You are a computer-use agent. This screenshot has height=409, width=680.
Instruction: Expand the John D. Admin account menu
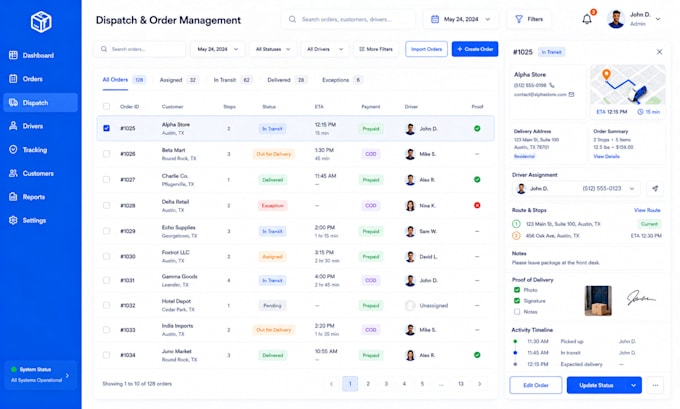pos(657,19)
